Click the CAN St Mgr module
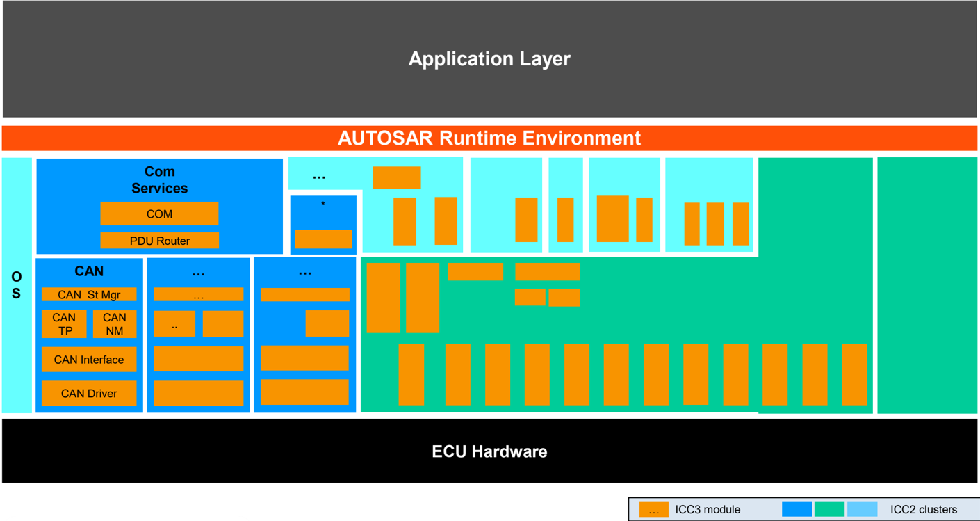 click(x=89, y=295)
